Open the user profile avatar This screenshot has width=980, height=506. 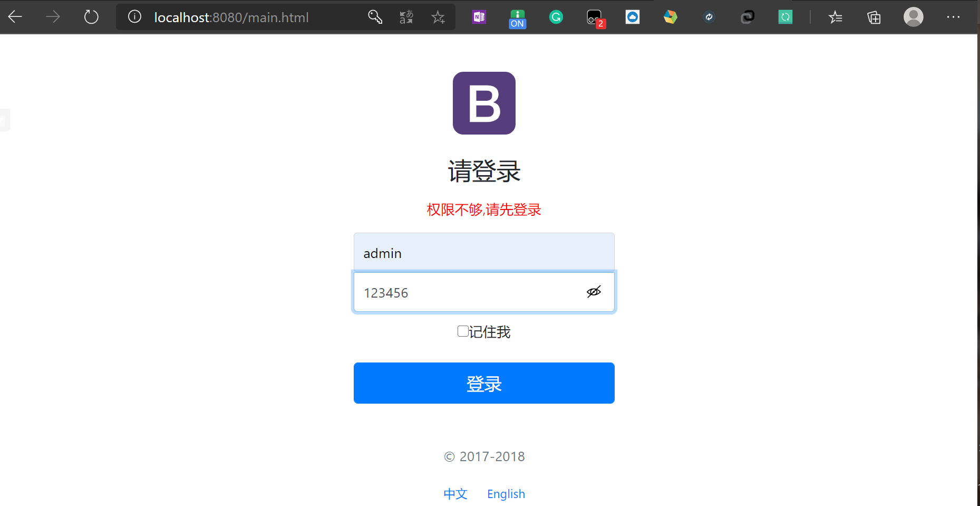[x=914, y=17]
